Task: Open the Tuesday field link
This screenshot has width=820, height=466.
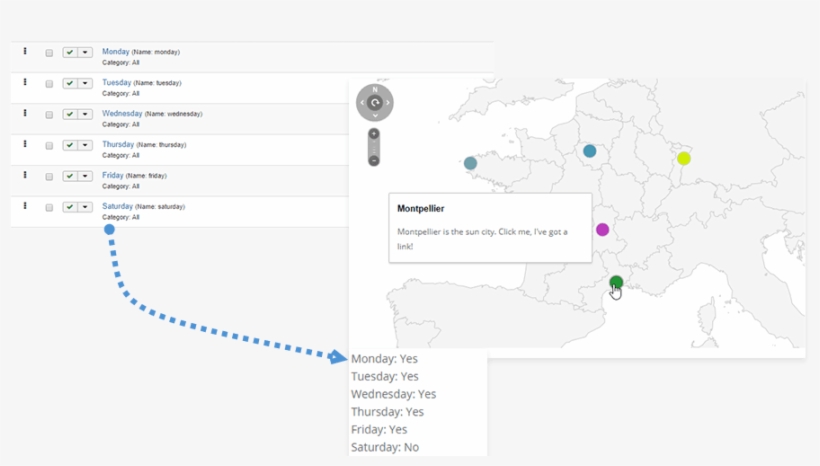Action: [116, 82]
